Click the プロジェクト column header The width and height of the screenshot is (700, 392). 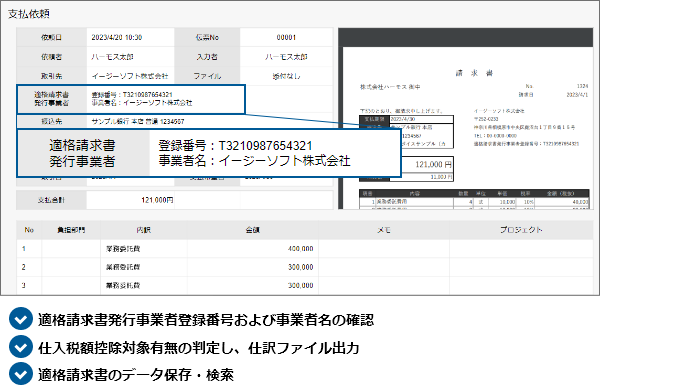521,230
